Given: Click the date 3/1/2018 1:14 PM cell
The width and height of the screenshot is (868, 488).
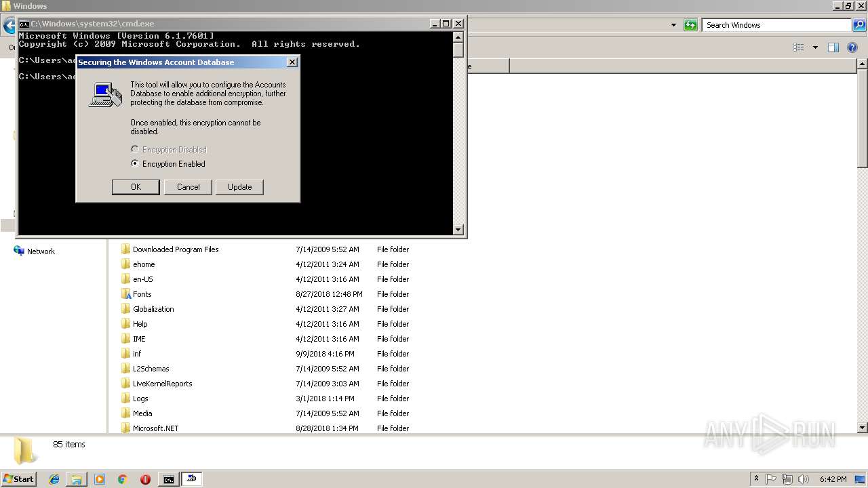Looking at the screenshot, I should pyautogui.click(x=325, y=399).
